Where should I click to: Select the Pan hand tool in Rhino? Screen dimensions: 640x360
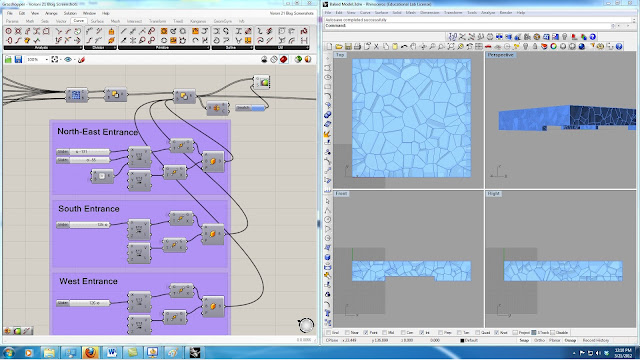(x=413, y=47)
